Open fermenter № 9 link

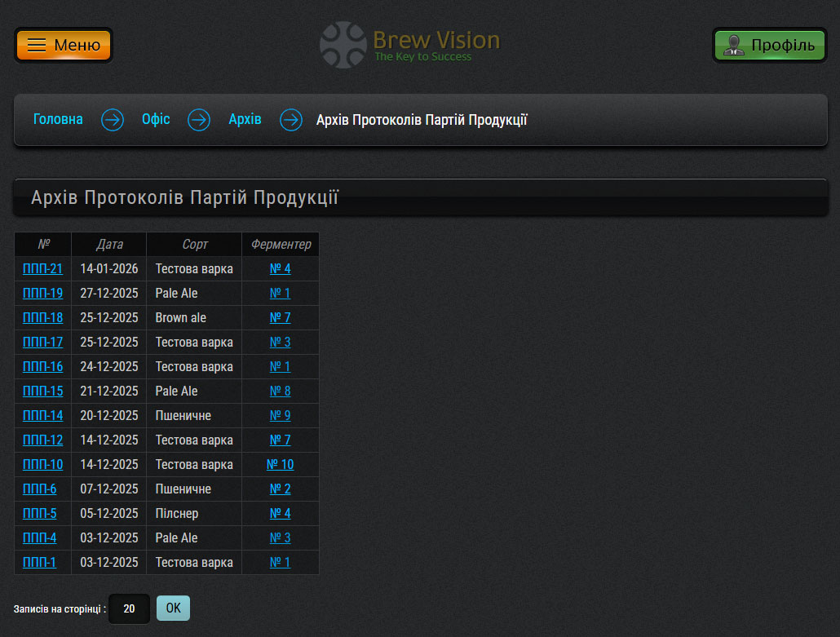tap(280, 416)
